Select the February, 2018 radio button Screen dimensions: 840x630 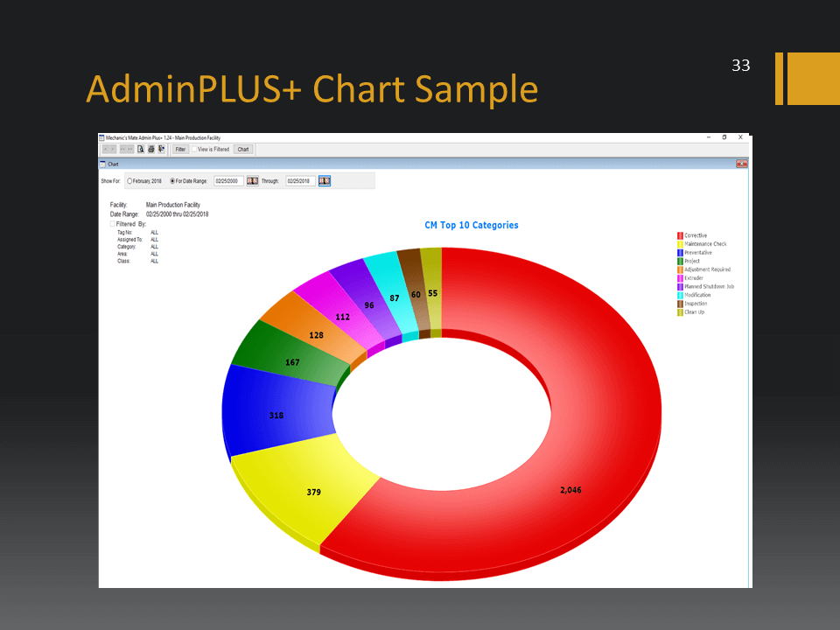coord(129,181)
